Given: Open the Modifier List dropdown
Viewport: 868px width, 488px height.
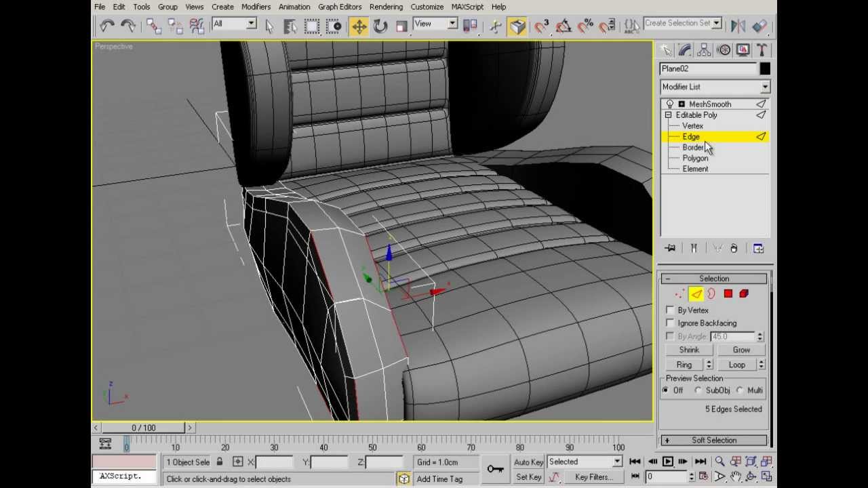Looking at the screenshot, I should (x=715, y=87).
